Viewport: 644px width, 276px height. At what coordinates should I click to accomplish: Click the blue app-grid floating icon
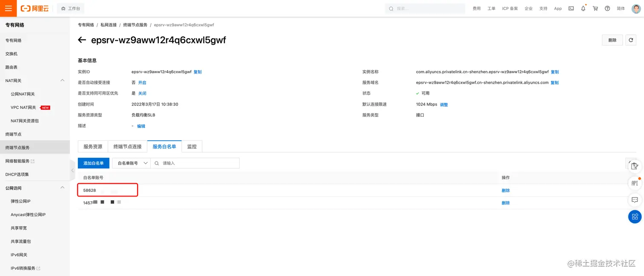pos(635,216)
